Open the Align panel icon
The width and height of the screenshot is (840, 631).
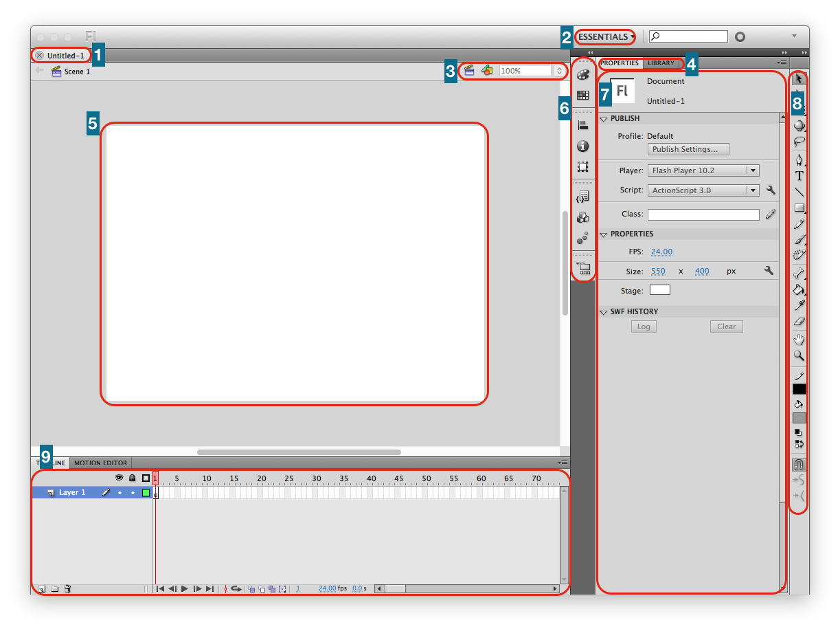point(582,124)
